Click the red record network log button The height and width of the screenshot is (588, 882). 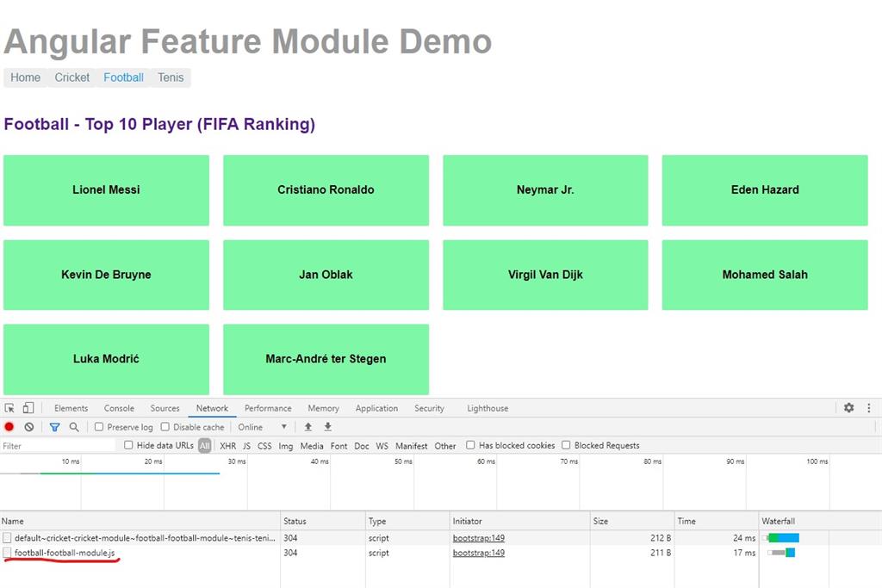tap(9, 426)
